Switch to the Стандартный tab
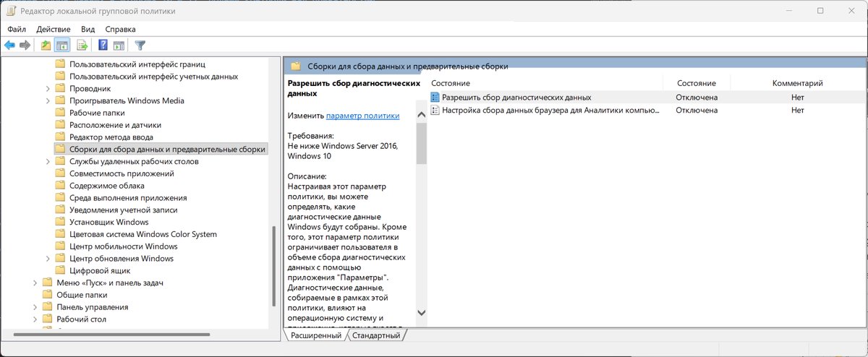Screen dimensions: 868x357 coord(376,335)
